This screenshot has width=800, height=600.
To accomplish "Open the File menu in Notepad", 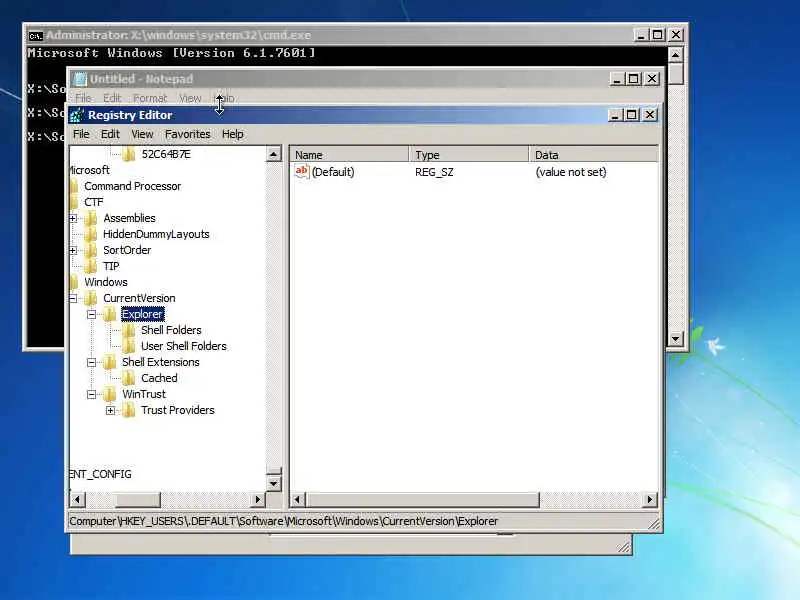I will tap(83, 98).
